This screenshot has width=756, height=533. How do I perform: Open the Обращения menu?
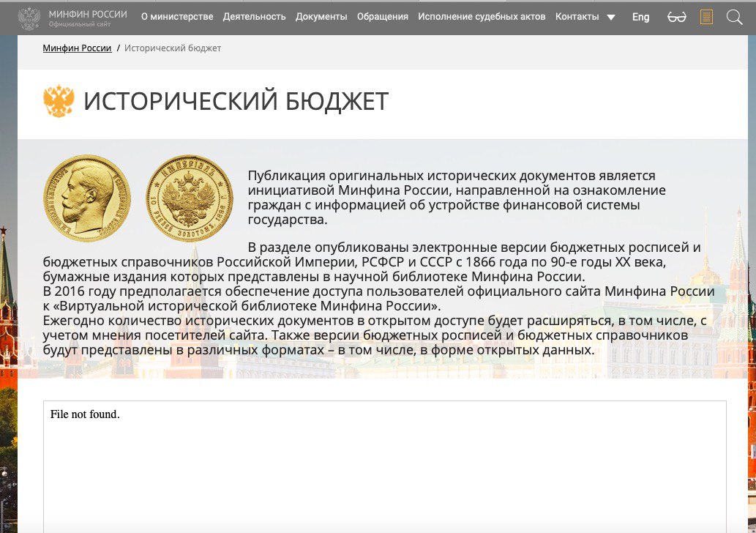tap(382, 16)
